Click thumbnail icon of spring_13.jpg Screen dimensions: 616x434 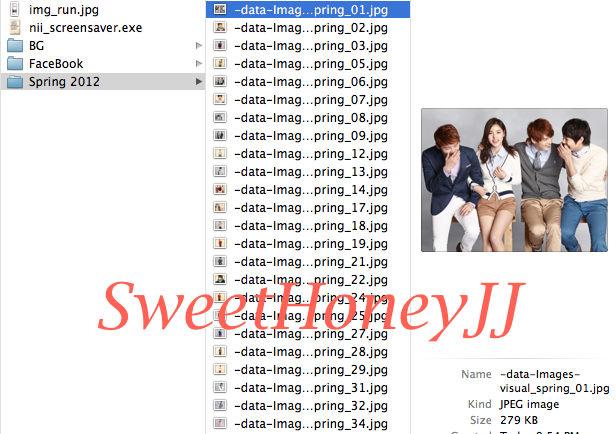220,171
